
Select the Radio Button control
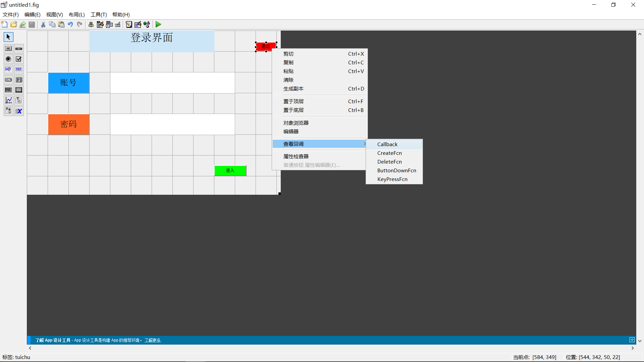tap(8, 59)
